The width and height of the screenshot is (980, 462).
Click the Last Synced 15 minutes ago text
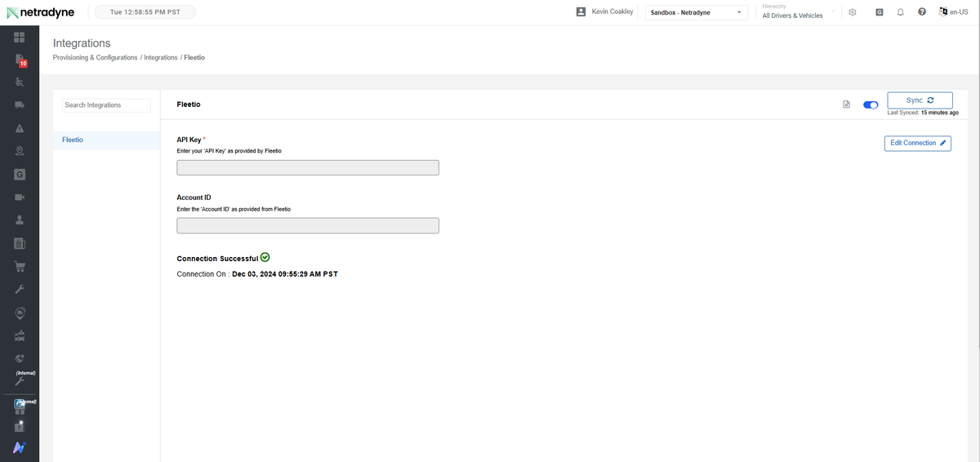[923, 113]
